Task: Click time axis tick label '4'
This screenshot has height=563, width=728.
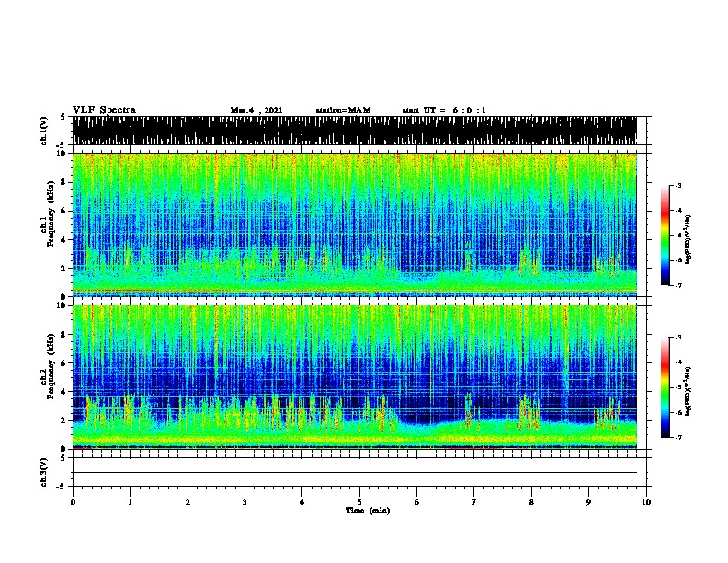Action: tap(302, 502)
